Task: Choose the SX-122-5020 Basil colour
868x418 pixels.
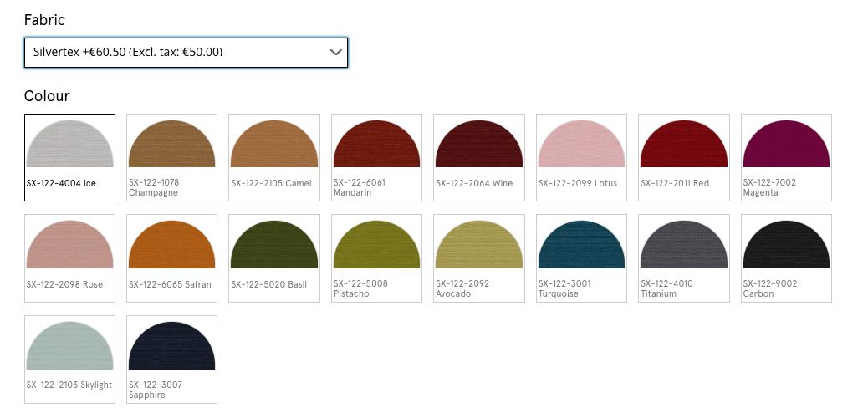Action: point(274,258)
